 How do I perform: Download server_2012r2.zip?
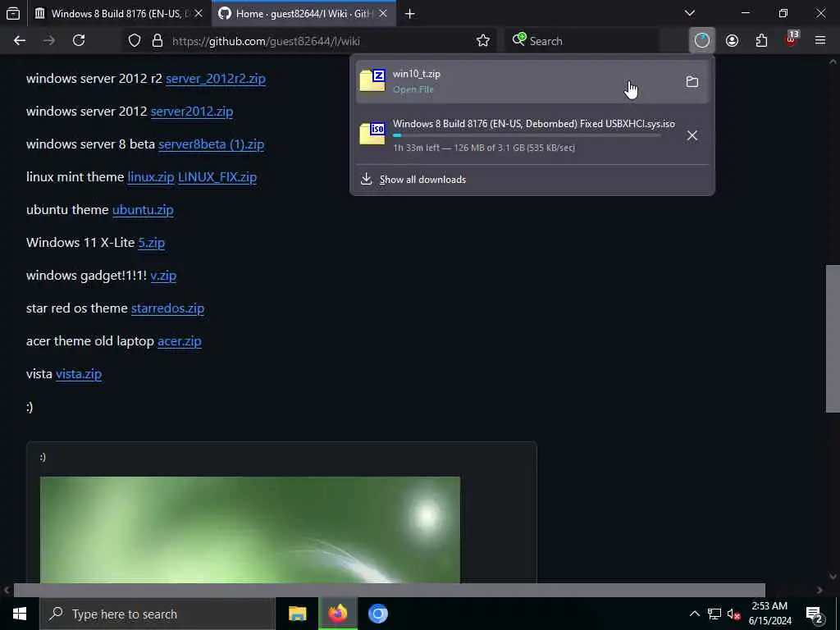pos(216,78)
